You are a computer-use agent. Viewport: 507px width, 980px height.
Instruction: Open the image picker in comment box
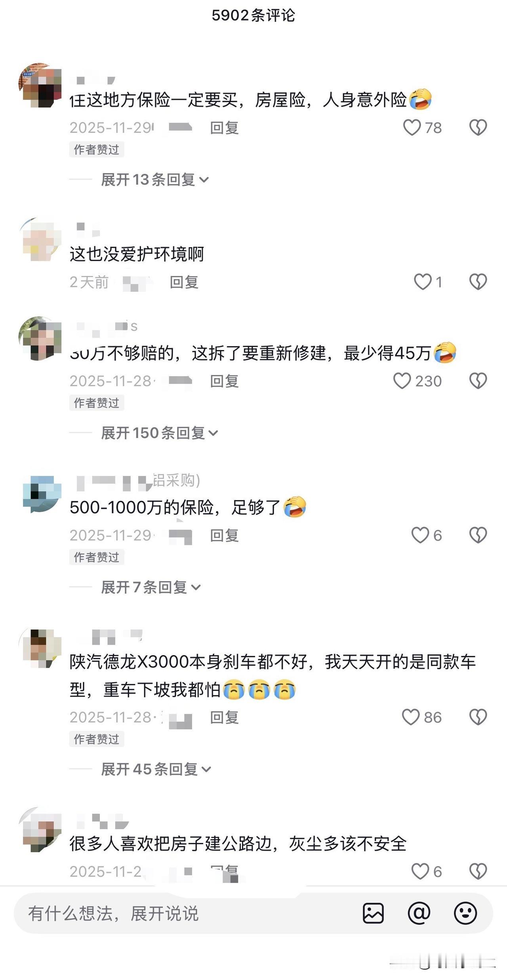tap(373, 913)
